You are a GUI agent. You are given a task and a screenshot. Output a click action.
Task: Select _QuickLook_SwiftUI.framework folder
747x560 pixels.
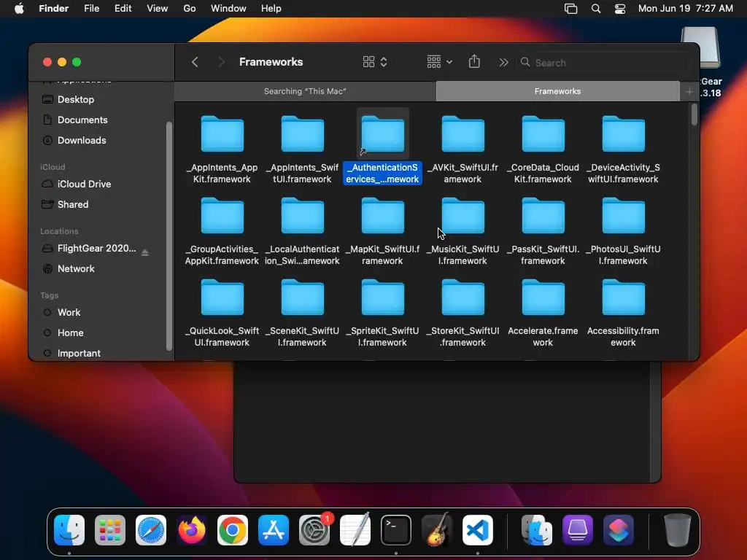222,313
